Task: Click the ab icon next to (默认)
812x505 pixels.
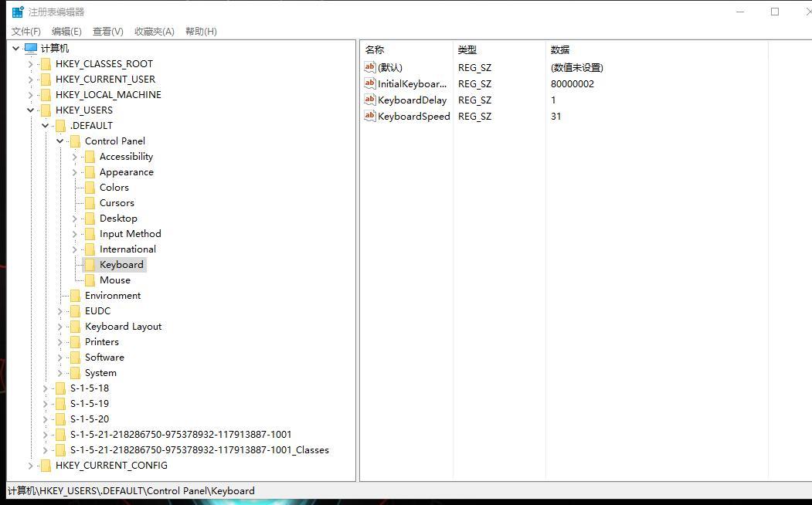Action: [x=369, y=67]
